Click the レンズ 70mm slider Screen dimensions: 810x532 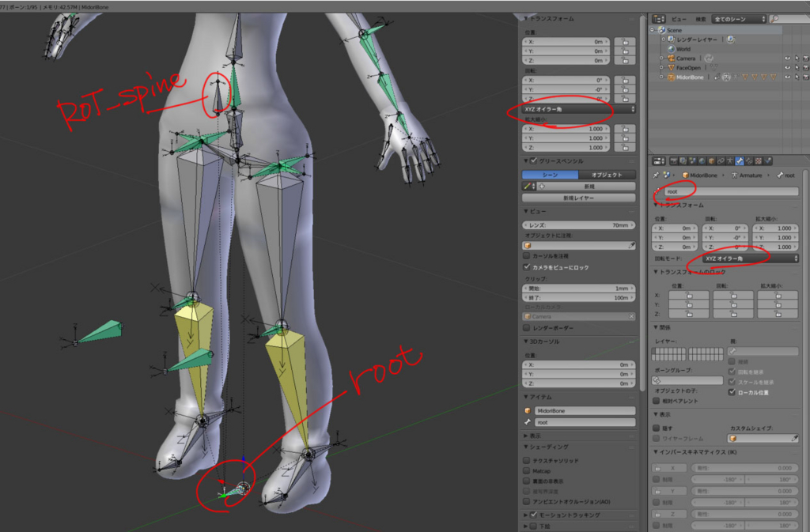click(x=577, y=225)
